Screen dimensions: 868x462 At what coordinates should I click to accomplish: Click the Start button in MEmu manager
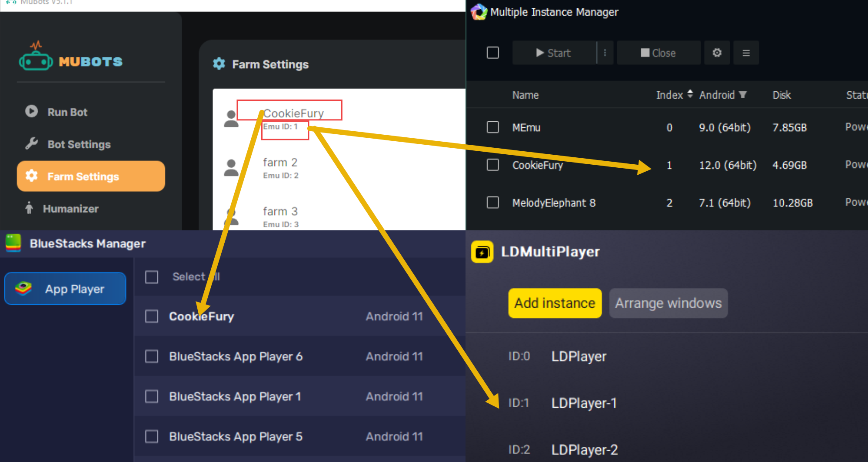click(x=554, y=53)
